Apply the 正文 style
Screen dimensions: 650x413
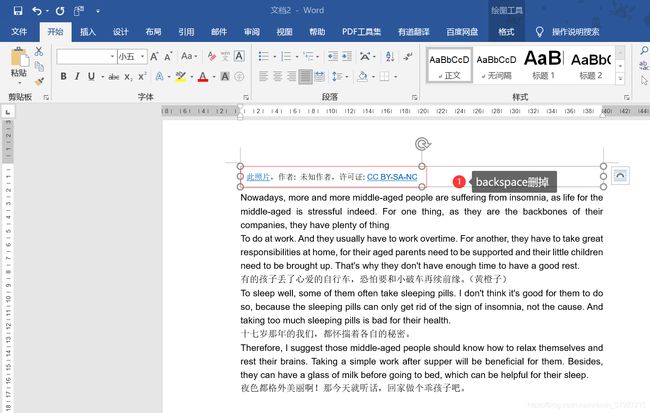coord(449,66)
